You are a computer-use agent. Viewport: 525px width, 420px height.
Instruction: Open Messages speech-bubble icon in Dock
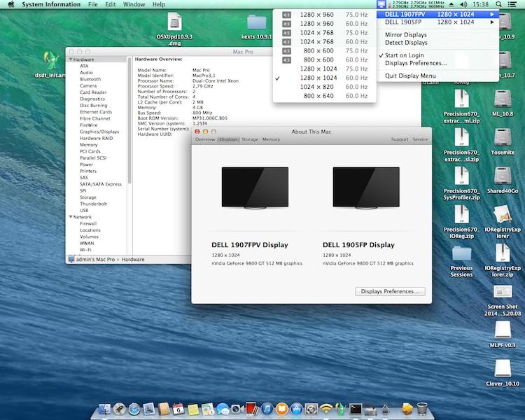(223, 409)
